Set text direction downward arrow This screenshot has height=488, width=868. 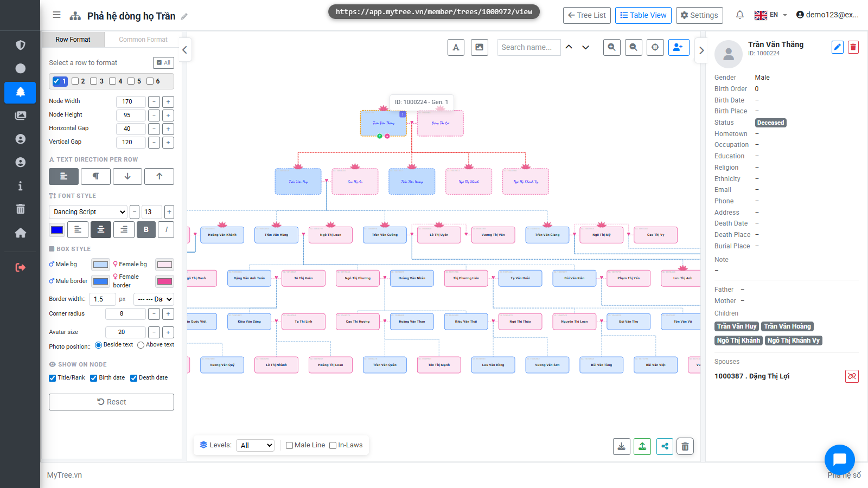(x=127, y=176)
